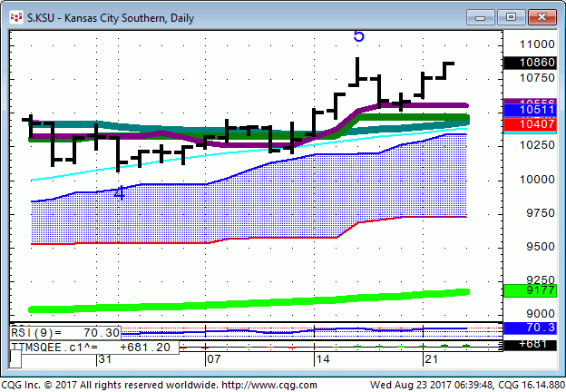
Task: Click the window title 'S.KSU - Kansas City Southern, Daily'
Action: (x=111, y=18)
